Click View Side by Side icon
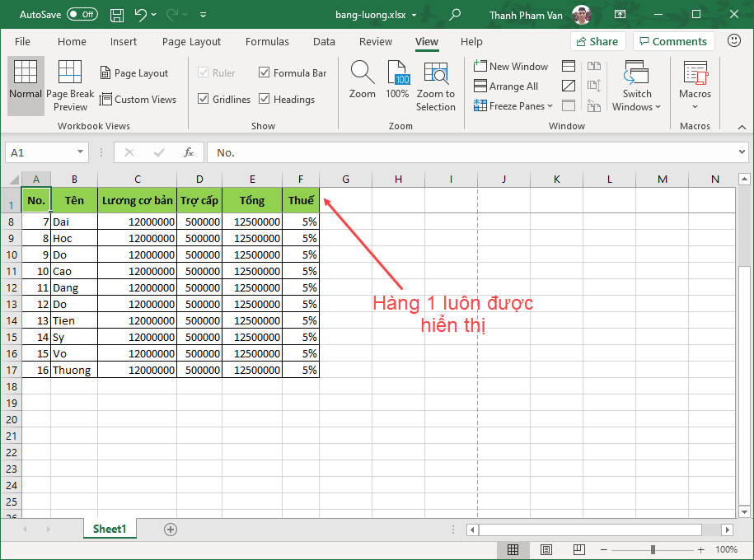The width and height of the screenshot is (754, 560). pyautogui.click(x=594, y=67)
